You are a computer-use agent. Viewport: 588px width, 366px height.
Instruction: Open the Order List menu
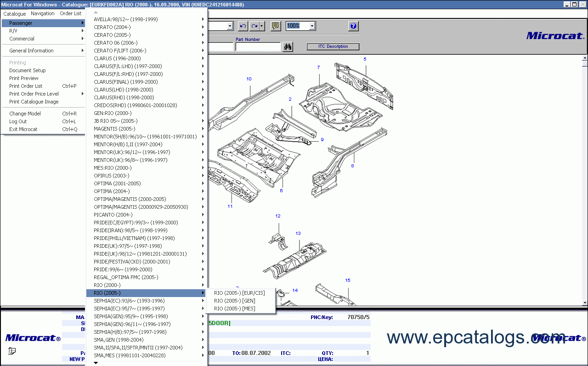tap(71, 13)
